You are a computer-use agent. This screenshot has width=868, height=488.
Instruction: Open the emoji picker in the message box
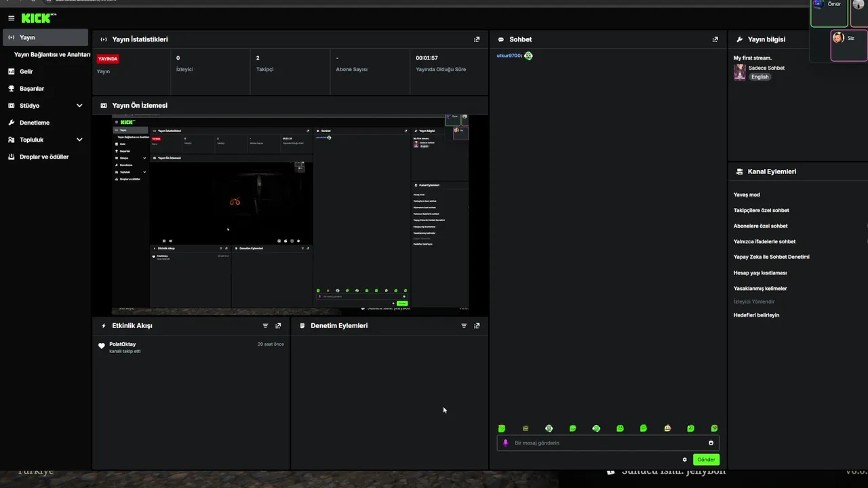(711, 443)
